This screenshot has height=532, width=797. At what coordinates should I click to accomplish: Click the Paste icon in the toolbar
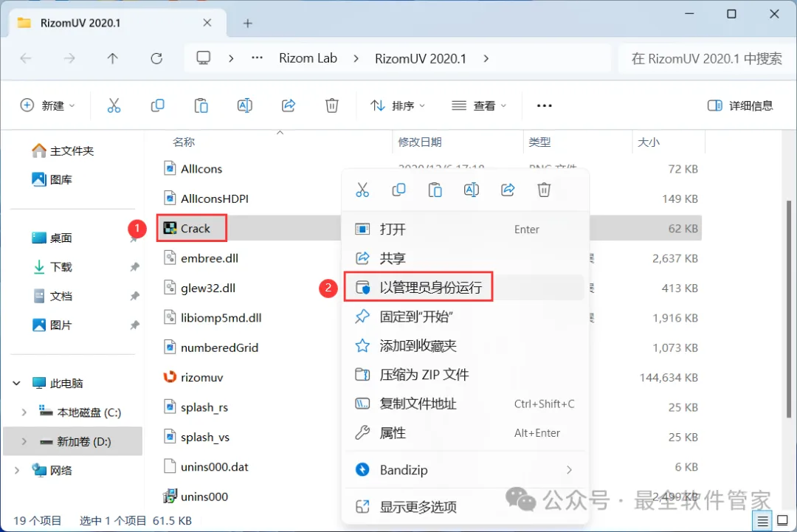[x=201, y=106]
